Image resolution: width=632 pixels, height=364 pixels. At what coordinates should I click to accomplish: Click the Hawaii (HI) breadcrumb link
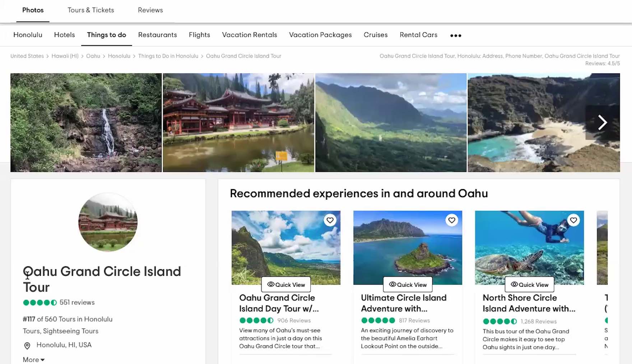coord(65,56)
